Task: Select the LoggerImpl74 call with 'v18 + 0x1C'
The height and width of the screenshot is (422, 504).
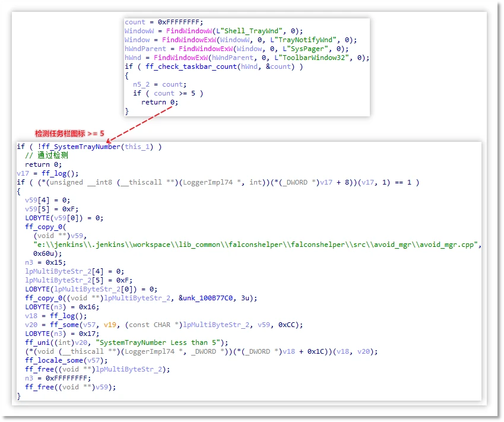Action: click(x=201, y=351)
